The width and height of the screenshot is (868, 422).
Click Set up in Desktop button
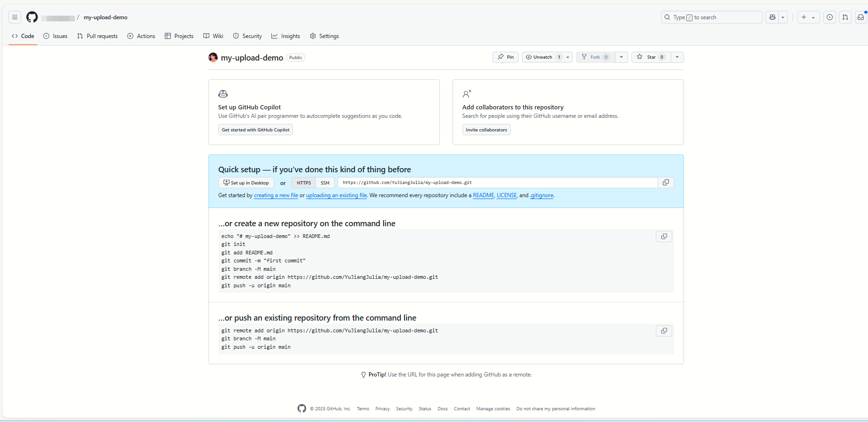coord(246,183)
